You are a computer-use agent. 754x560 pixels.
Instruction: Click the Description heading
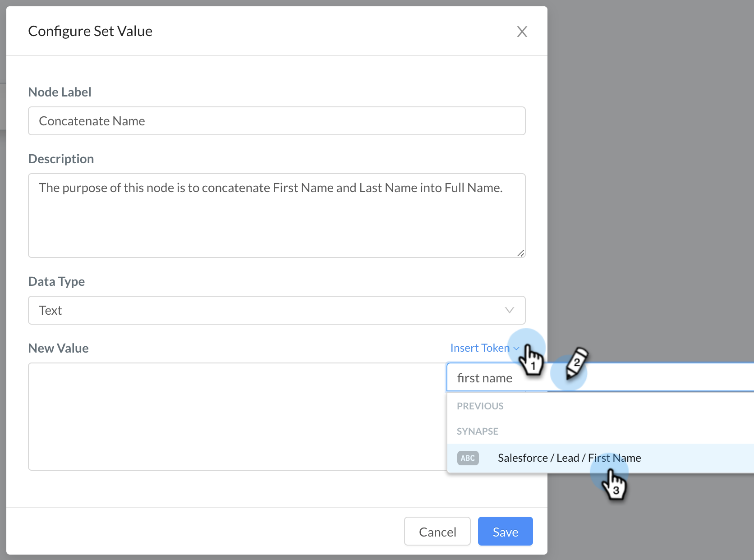click(61, 159)
